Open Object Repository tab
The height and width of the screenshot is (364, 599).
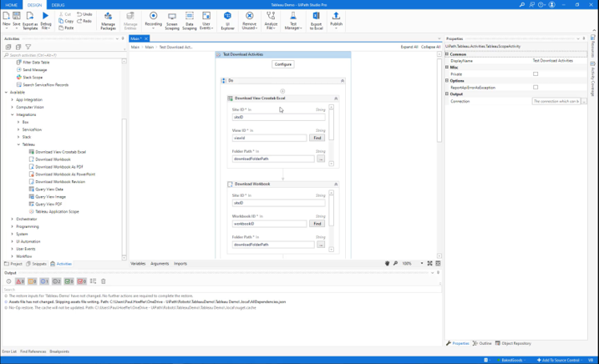point(513,343)
